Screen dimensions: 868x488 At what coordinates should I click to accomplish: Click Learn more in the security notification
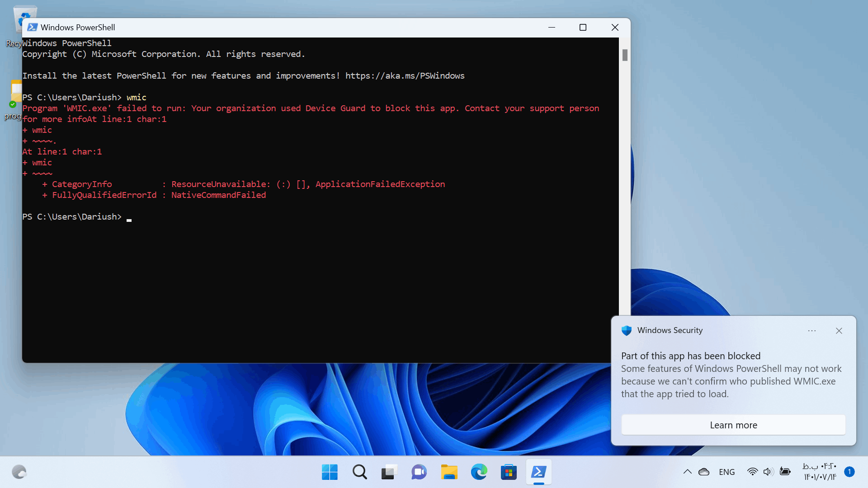(733, 425)
